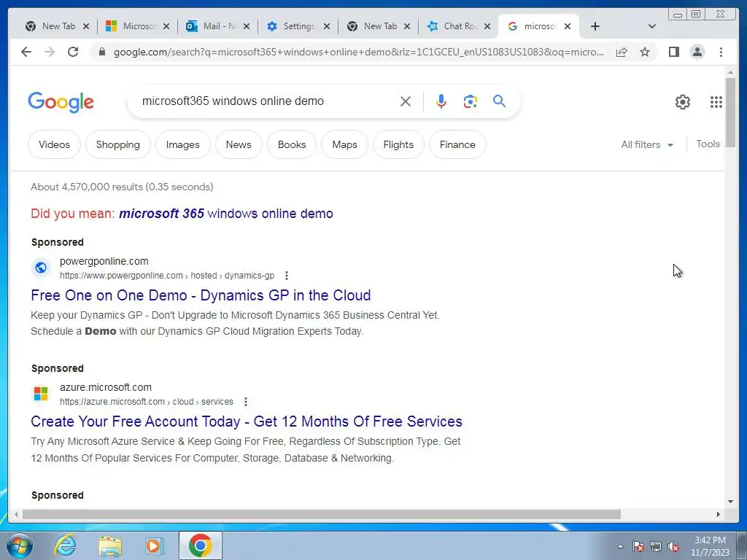Image resolution: width=747 pixels, height=560 pixels.
Task: Open the taskbar clock and date
Action: point(710,546)
